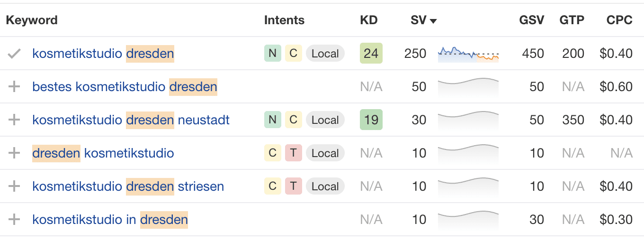Image resolution: width=644 pixels, height=242 pixels.
Task: Click the KD column header
Action: point(369,20)
